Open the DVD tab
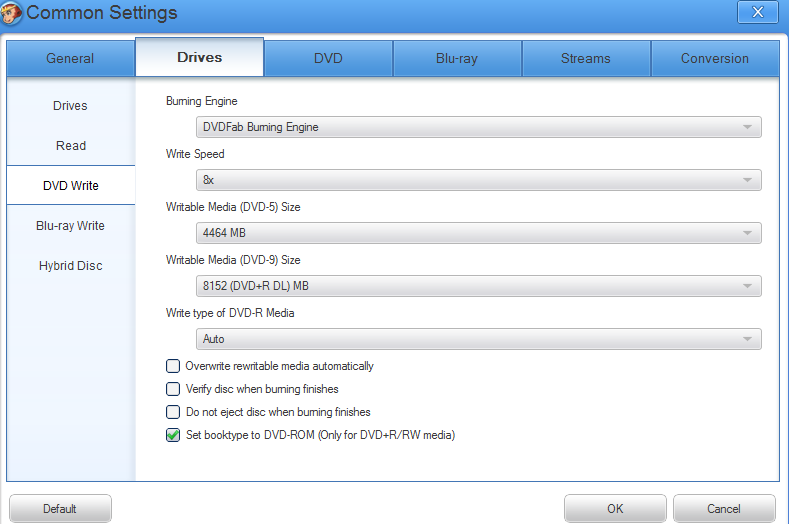 point(328,58)
